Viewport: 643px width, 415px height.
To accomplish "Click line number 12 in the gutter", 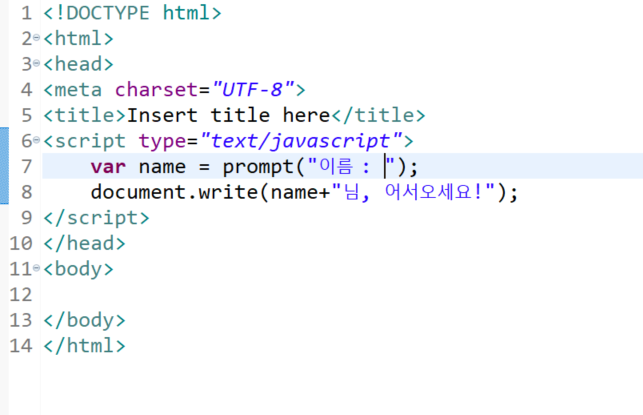I will coord(21,294).
